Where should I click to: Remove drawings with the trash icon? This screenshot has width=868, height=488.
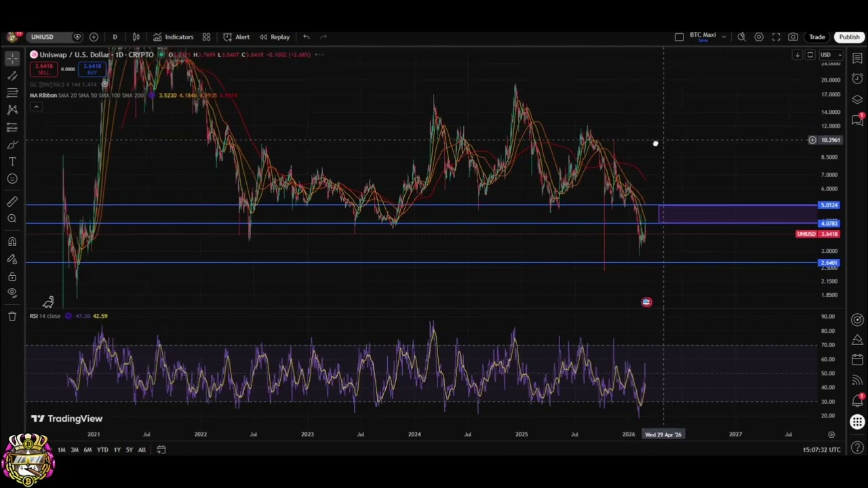(x=12, y=316)
